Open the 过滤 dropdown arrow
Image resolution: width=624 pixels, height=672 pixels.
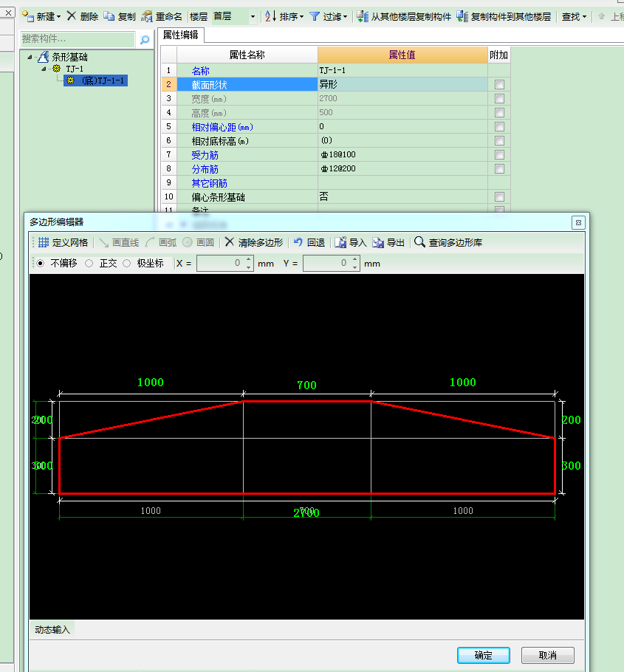tap(345, 17)
